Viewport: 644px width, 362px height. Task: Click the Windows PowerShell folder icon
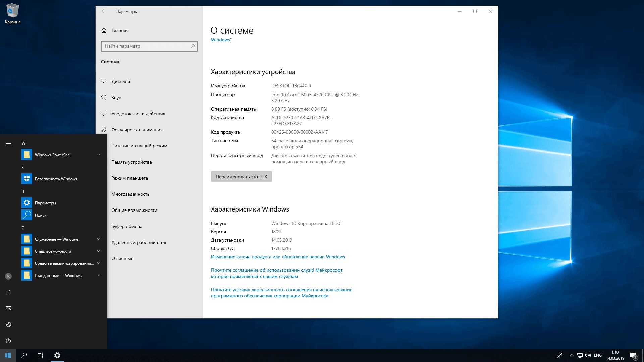point(27,155)
